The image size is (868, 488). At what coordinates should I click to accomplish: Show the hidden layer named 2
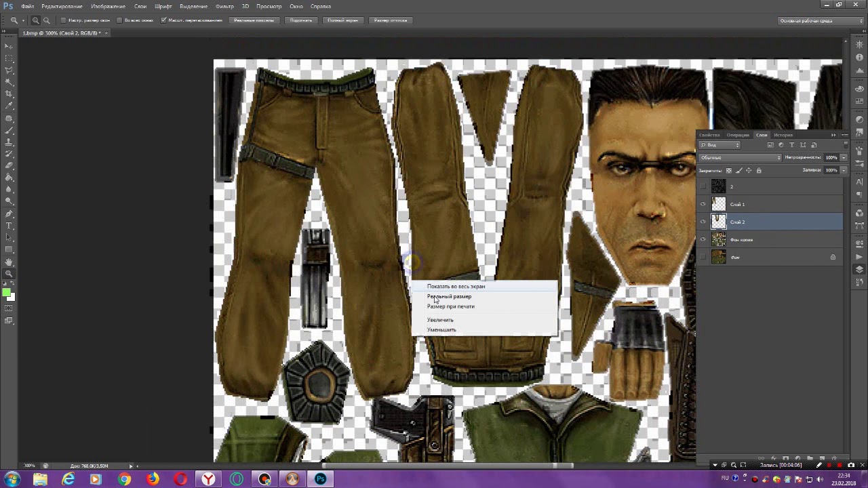pos(703,186)
